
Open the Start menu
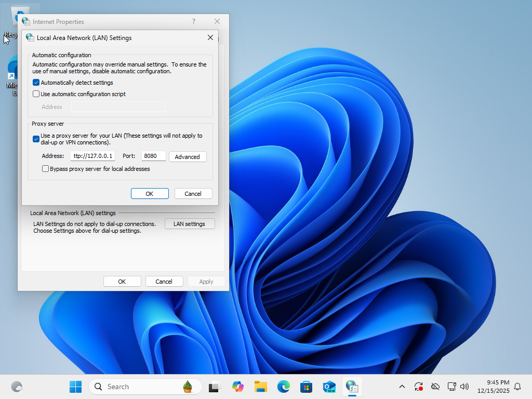pyautogui.click(x=75, y=387)
